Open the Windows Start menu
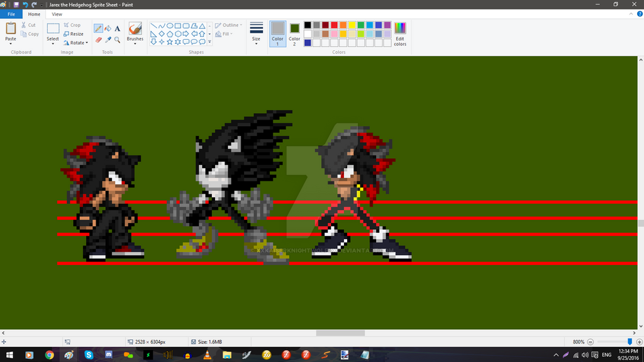This screenshot has height=362, width=644. [x=9, y=354]
